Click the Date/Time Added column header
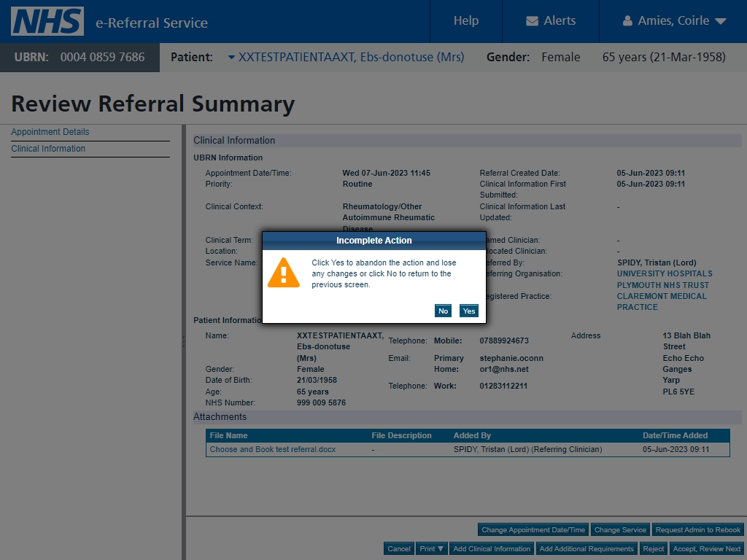 [x=675, y=436]
